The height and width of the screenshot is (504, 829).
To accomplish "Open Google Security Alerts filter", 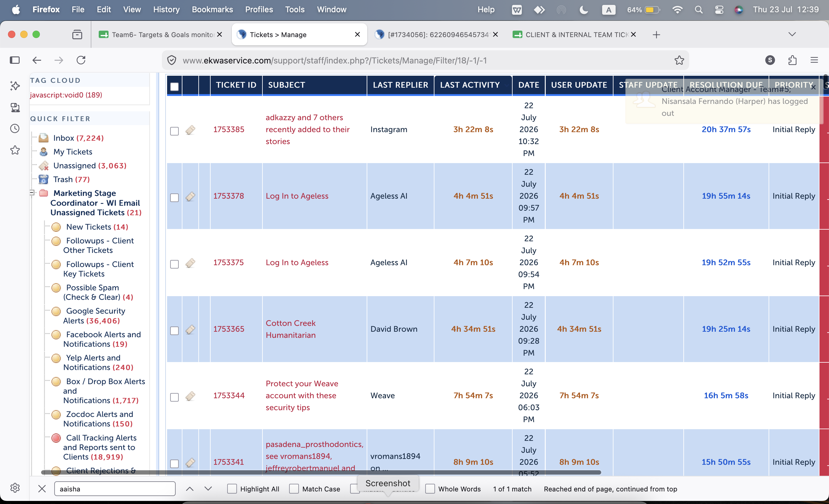I will 94,315.
